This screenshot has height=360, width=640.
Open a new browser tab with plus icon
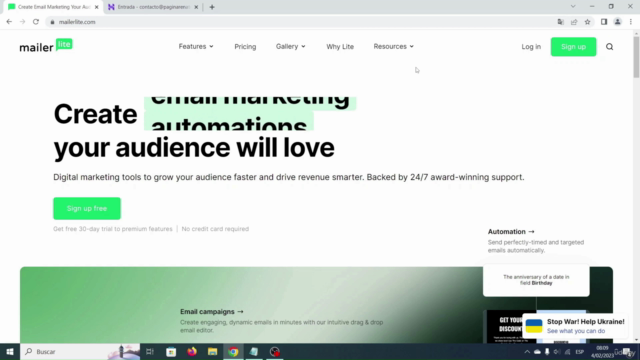click(x=212, y=7)
